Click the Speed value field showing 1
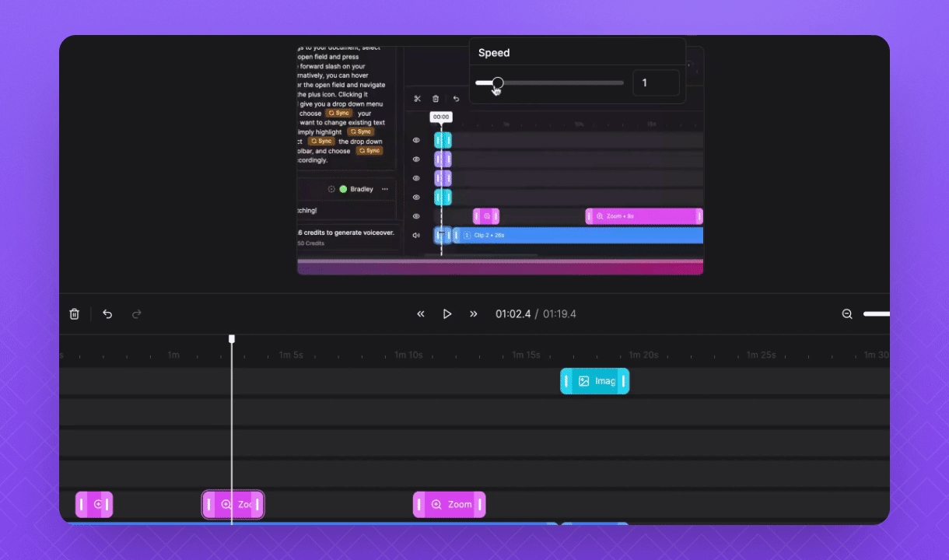 (656, 83)
